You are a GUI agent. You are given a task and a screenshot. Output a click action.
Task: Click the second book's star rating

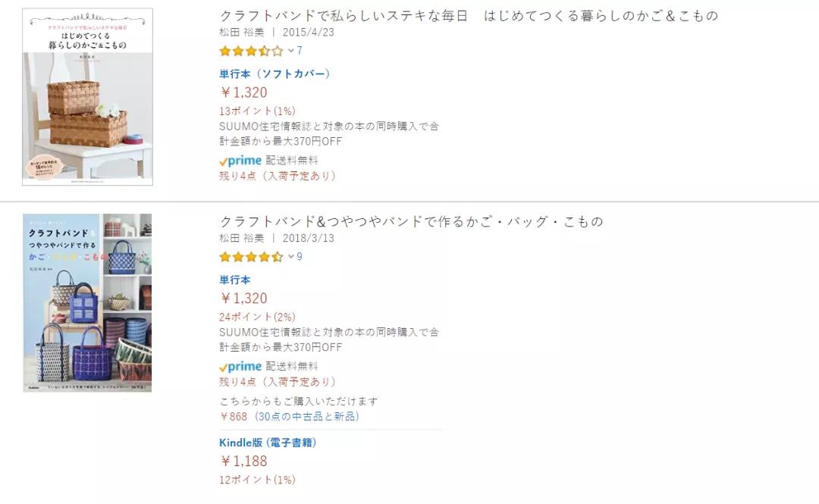point(251,257)
